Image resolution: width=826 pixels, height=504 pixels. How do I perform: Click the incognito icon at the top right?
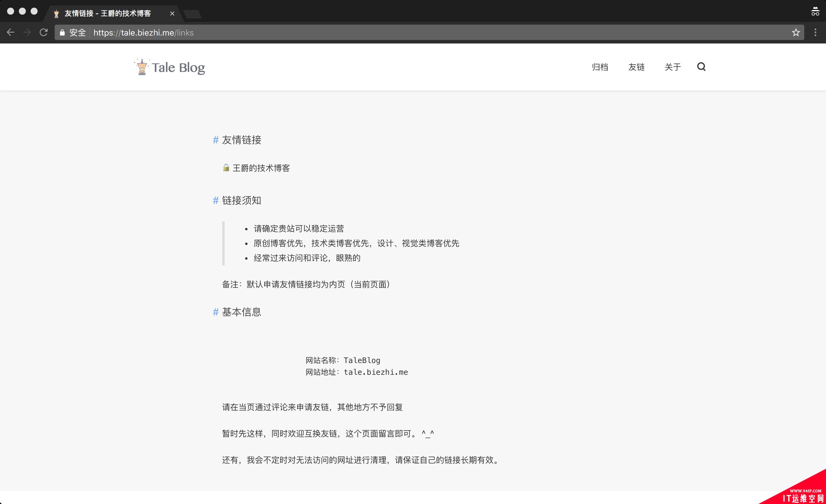pyautogui.click(x=815, y=11)
